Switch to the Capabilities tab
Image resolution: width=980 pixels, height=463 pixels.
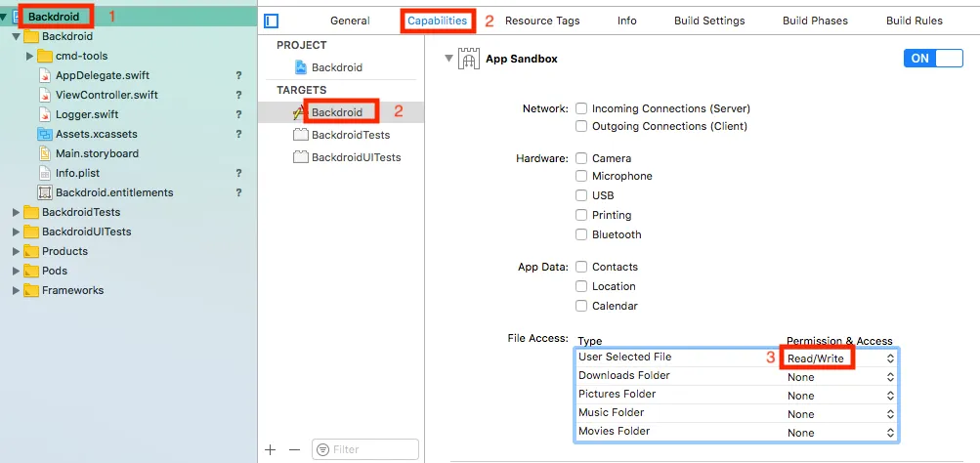point(437,21)
